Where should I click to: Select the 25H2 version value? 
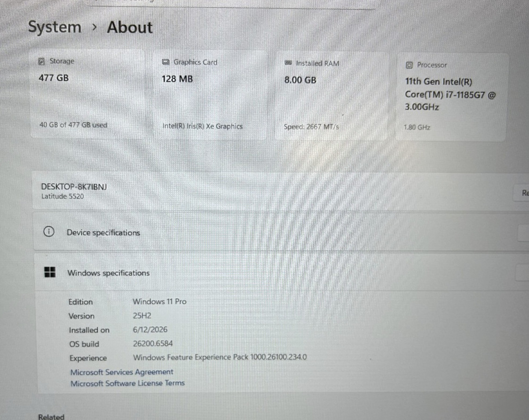tap(142, 315)
